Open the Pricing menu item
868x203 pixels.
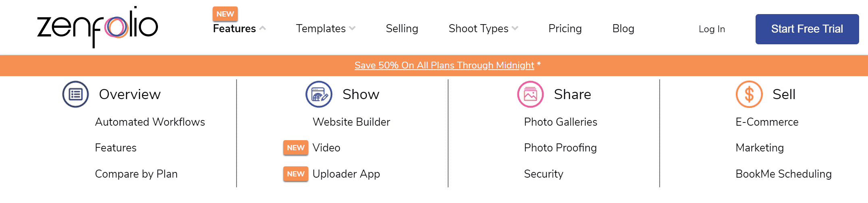tap(565, 29)
